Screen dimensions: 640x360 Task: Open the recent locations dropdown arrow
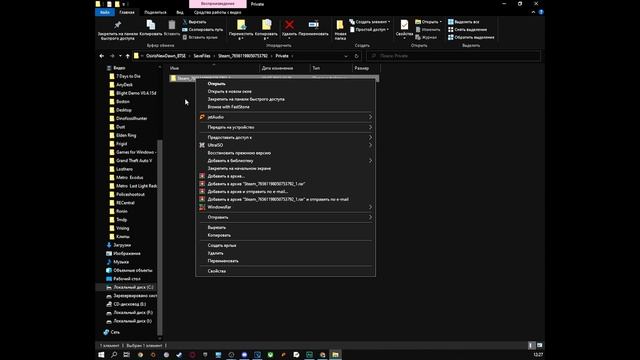tap(120, 56)
